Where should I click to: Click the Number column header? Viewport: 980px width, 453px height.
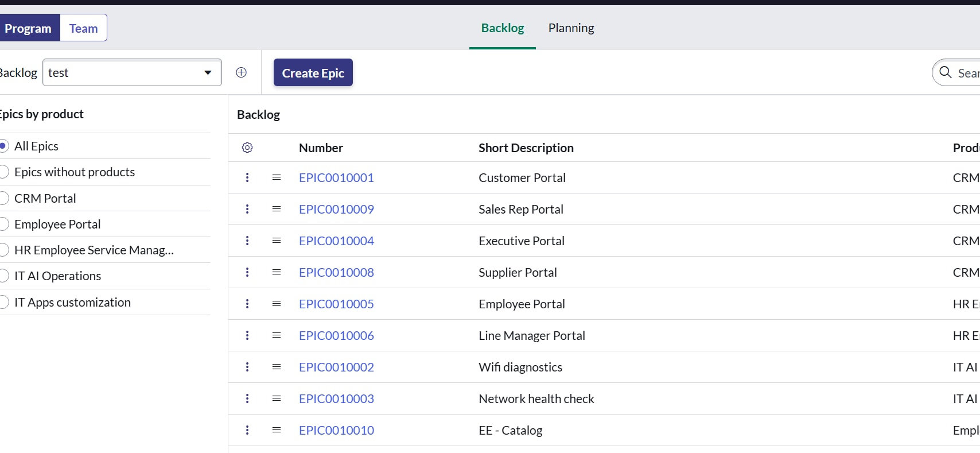321,148
